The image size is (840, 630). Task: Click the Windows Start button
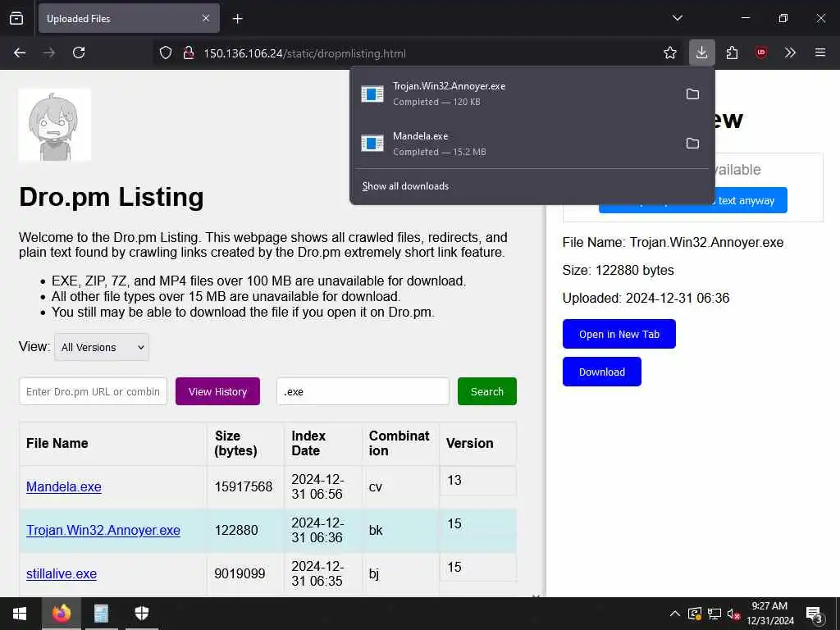pos(20,614)
